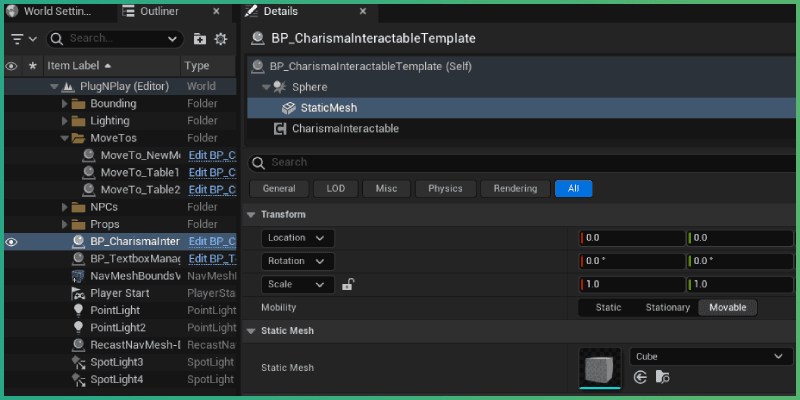This screenshot has width=800, height=400.
Task: Collapse the Static Mesh section
Action: click(251, 331)
